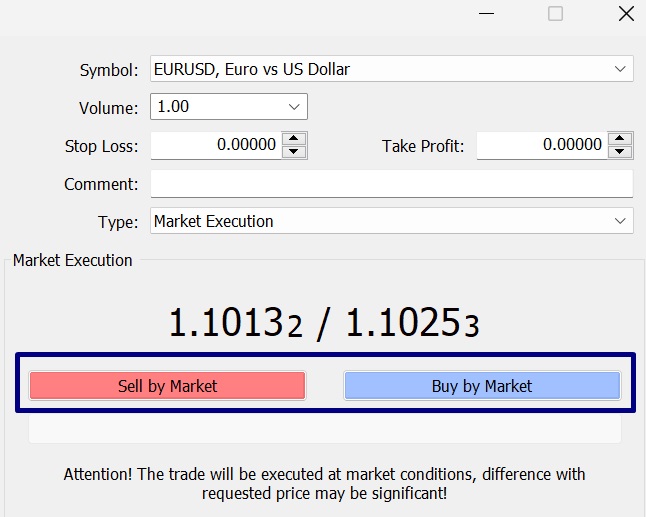Click the Volume value 1.00 field
The height and width of the screenshot is (517, 646).
coord(215,106)
